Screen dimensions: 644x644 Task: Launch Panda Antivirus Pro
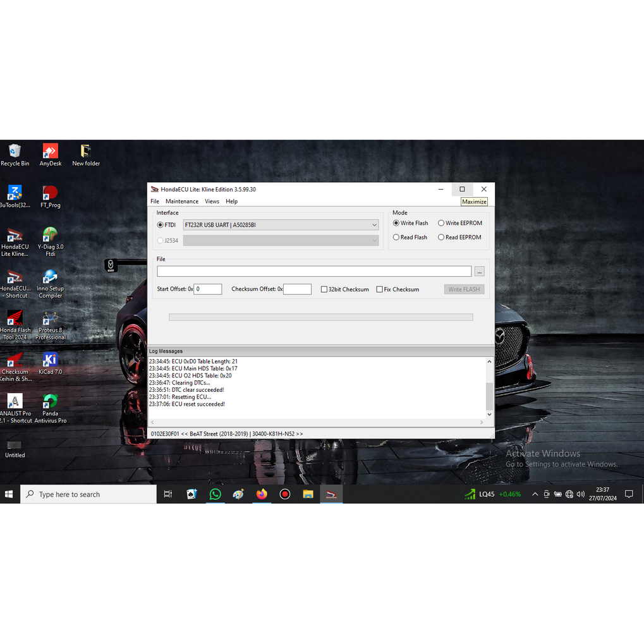tap(51, 409)
